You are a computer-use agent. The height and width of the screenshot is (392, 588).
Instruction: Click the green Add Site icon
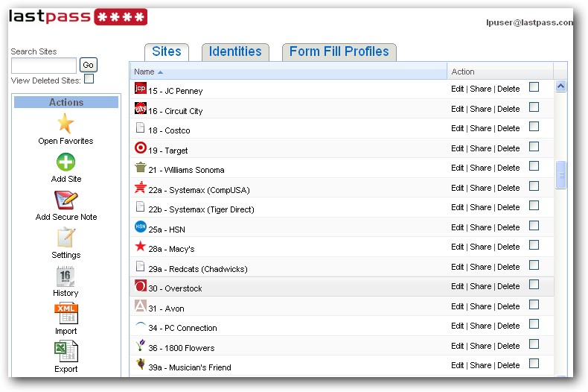[65, 162]
